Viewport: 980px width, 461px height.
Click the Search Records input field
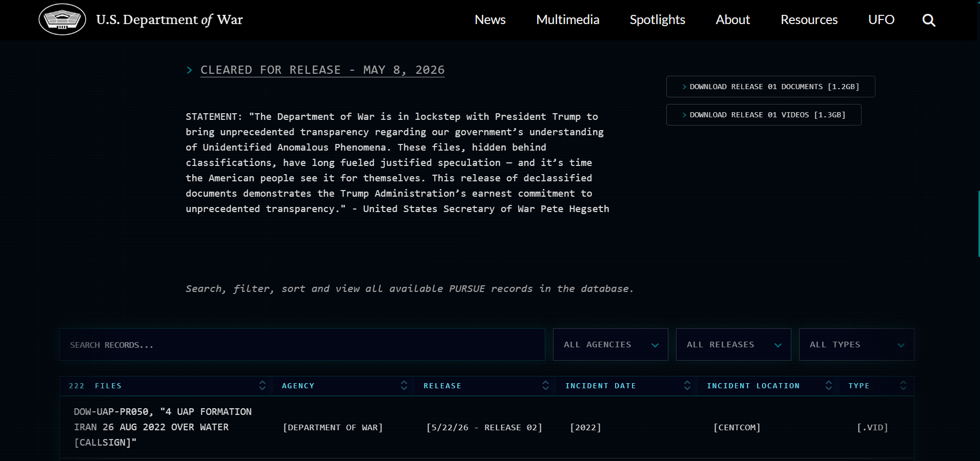tap(302, 345)
